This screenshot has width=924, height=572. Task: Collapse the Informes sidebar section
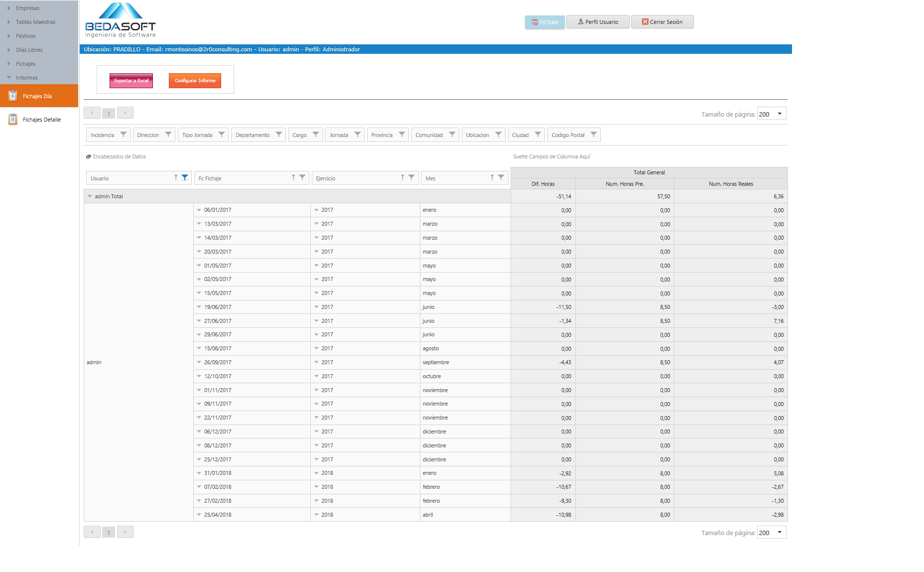(9, 78)
